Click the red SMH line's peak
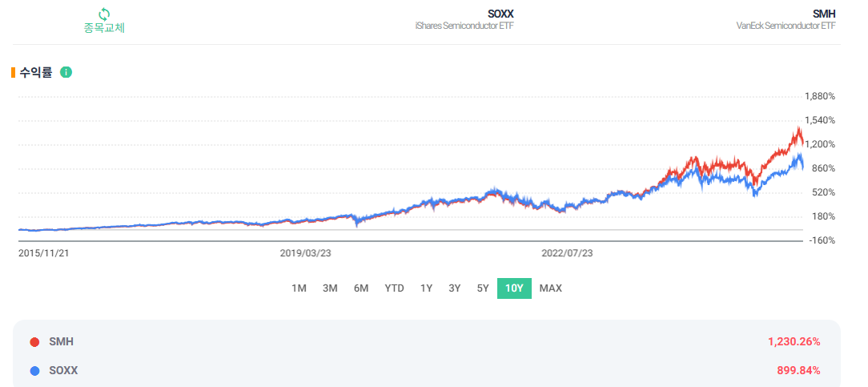Image resolution: width=868 pixels, height=387 pixels. tap(798, 128)
